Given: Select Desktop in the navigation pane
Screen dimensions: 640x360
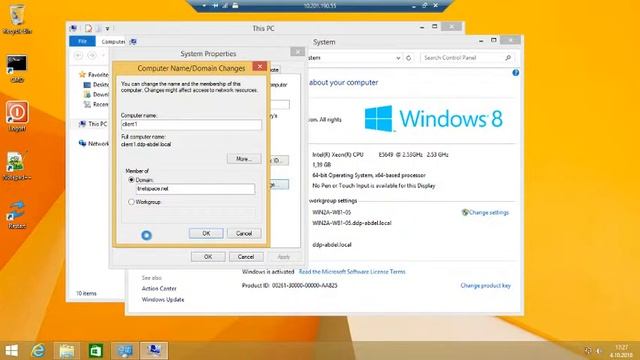Looking at the screenshot, I should pos(96,84).
